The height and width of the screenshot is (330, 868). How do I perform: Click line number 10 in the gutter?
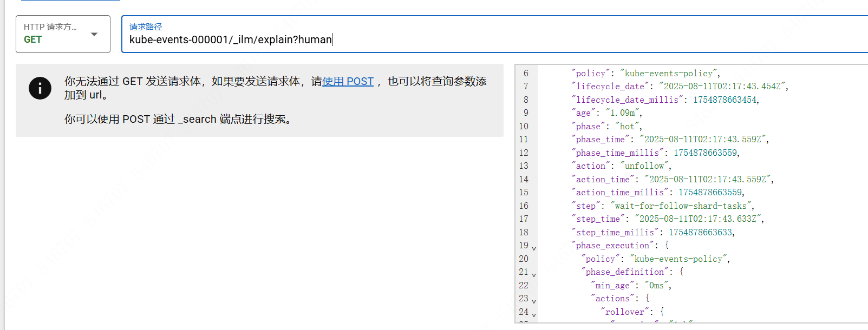(x=523, y=126)
